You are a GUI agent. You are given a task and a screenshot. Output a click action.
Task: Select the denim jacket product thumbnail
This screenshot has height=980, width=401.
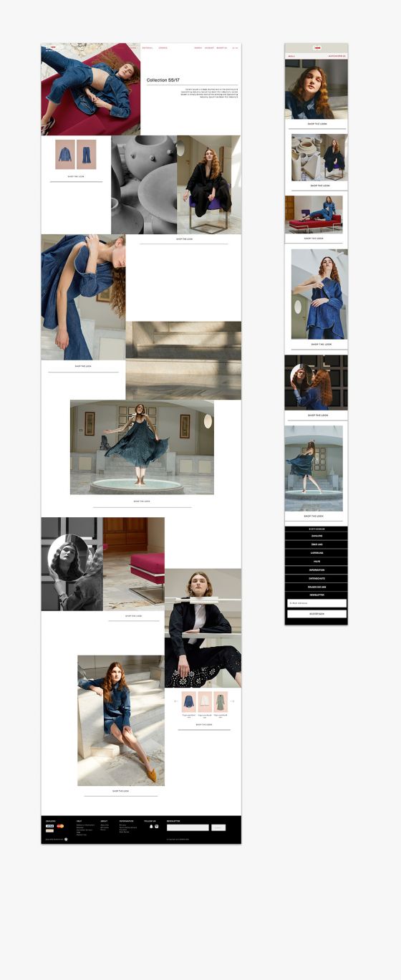click(65, 154)
